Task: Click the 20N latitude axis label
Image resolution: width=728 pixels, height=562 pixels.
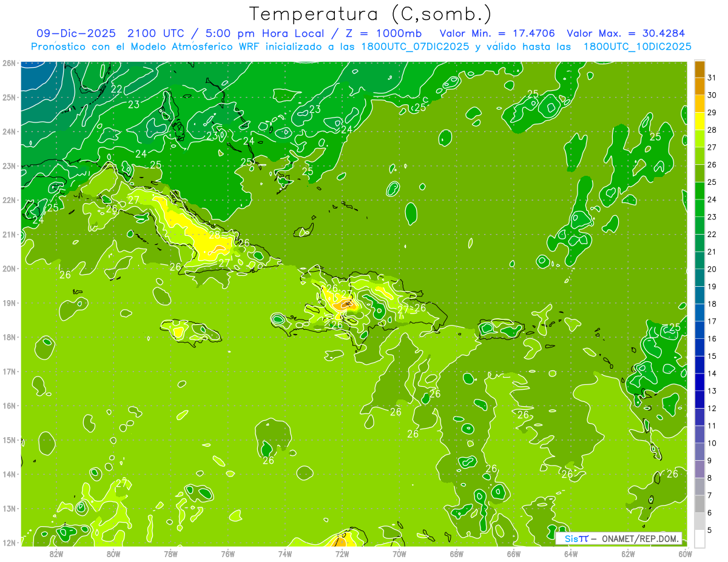Action: [x=9, y=269]
